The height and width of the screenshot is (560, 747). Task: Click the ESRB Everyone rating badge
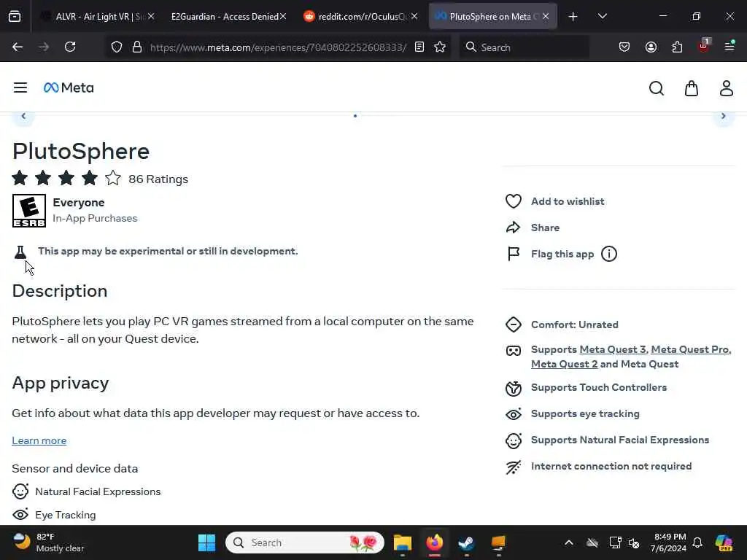point(29,211)
